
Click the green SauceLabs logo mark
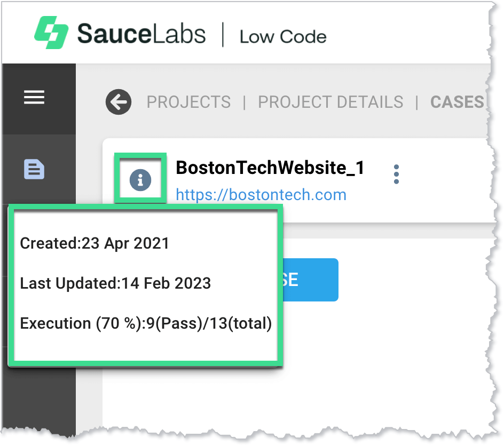click(x=51, y=33)
